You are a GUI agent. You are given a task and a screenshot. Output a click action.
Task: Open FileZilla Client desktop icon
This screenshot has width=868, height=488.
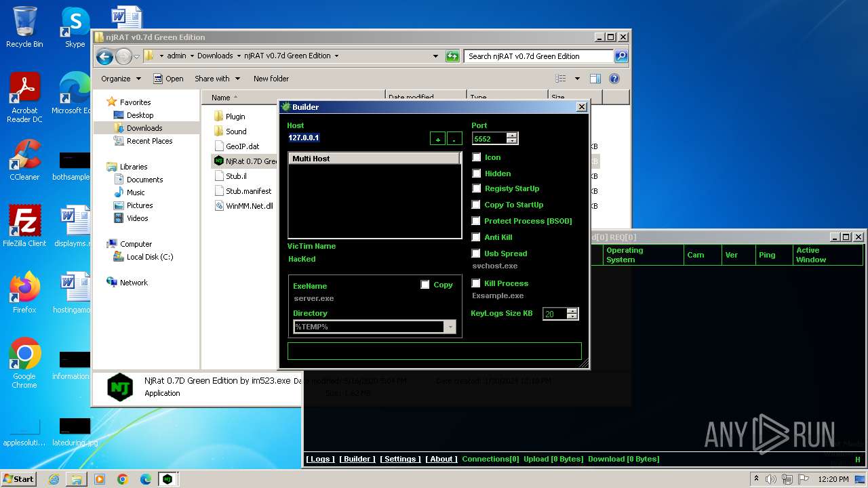tap(24, 226)
